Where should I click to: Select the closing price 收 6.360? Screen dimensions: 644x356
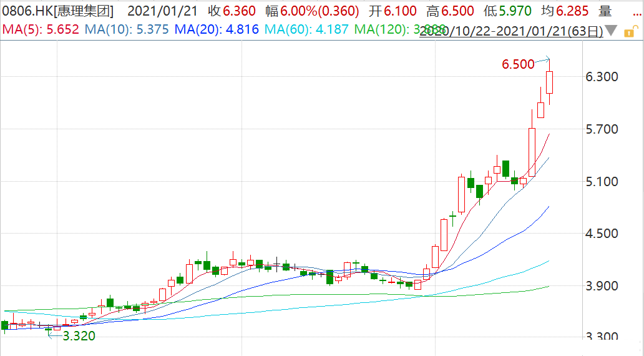(232, 11)
